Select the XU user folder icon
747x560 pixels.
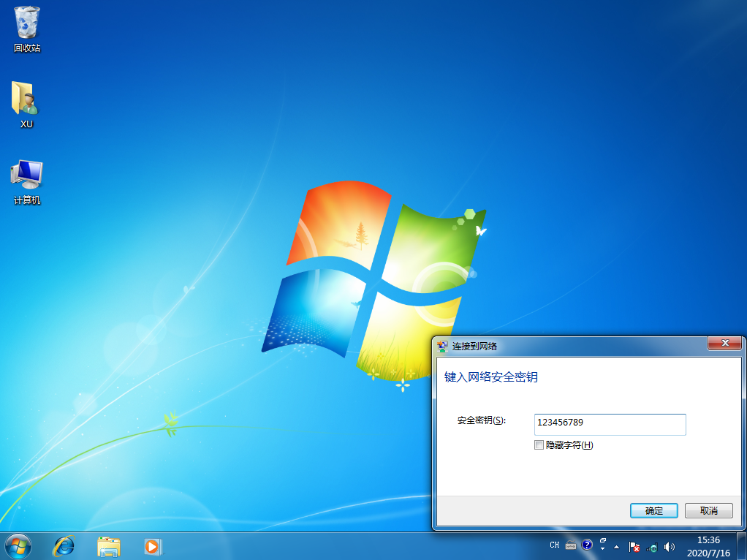click(26, 105)
